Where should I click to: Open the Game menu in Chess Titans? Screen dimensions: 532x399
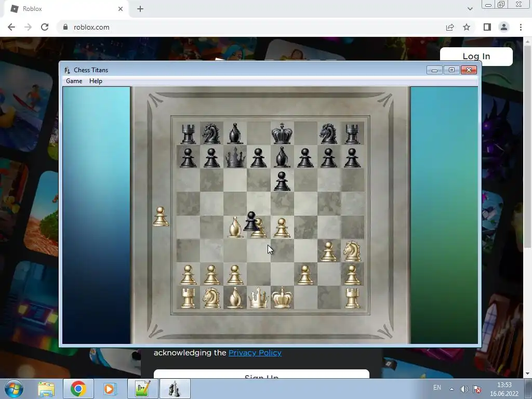tap(74, 81)
